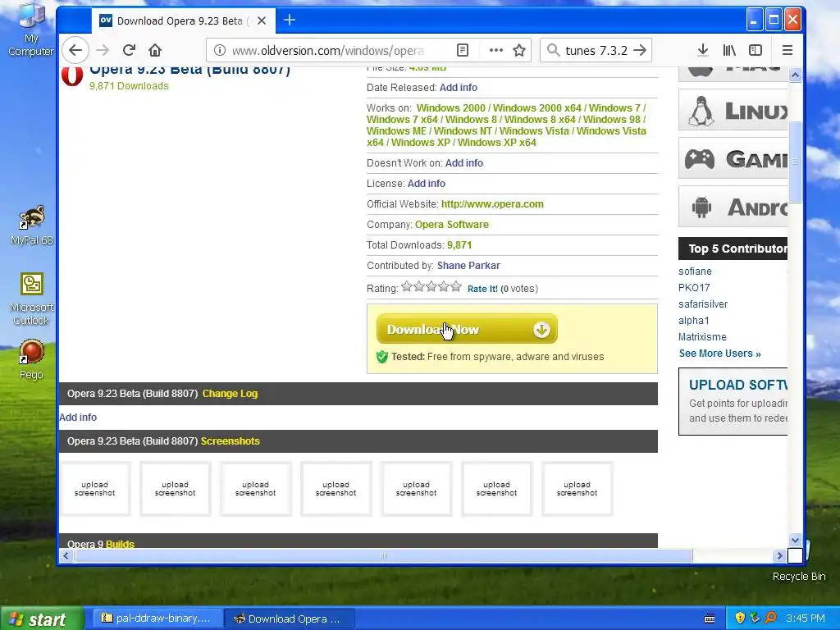This screenshot has width=840, height=630.
Task: Click the Rate It! link
Action: 482,289
